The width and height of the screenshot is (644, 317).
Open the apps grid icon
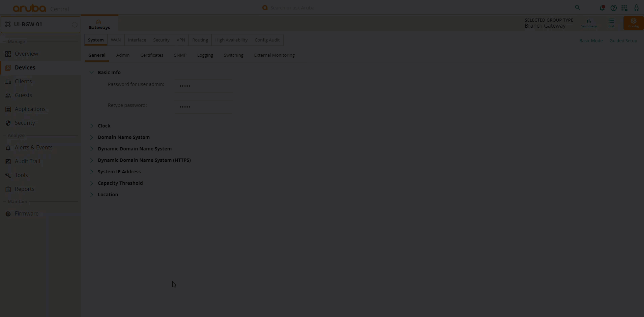pyautogui.click(x=624, y=8)
